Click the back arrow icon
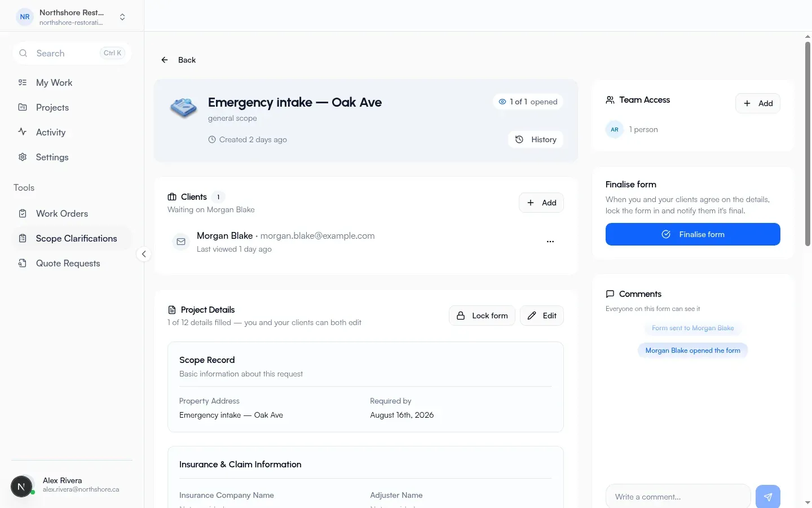Screen dimensions: 812x508 [165, 60]
